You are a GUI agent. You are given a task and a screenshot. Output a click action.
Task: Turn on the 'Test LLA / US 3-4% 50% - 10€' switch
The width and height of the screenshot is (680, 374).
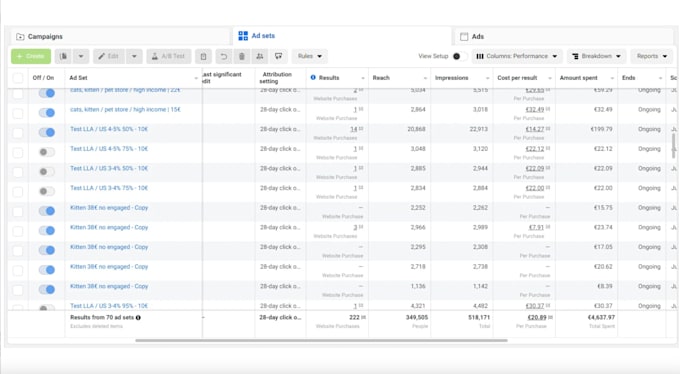coord(47,172)
